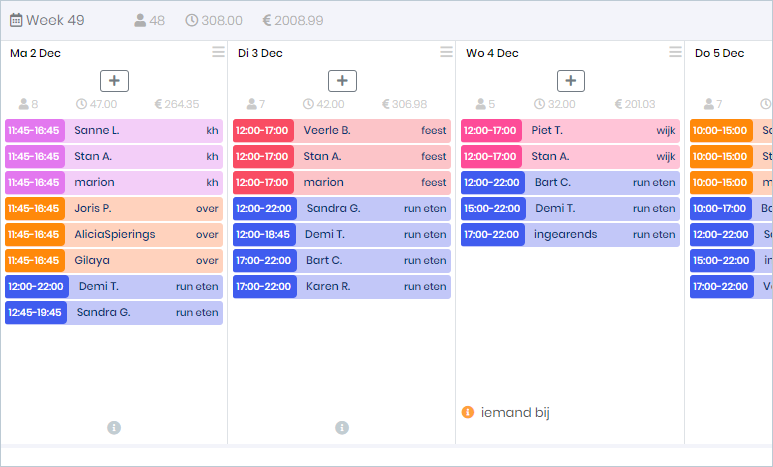Open Veerle B. feest shift on Tuesday
This screenshot has width=773, height=467.
pyautogui.click(x=368, y=130)
